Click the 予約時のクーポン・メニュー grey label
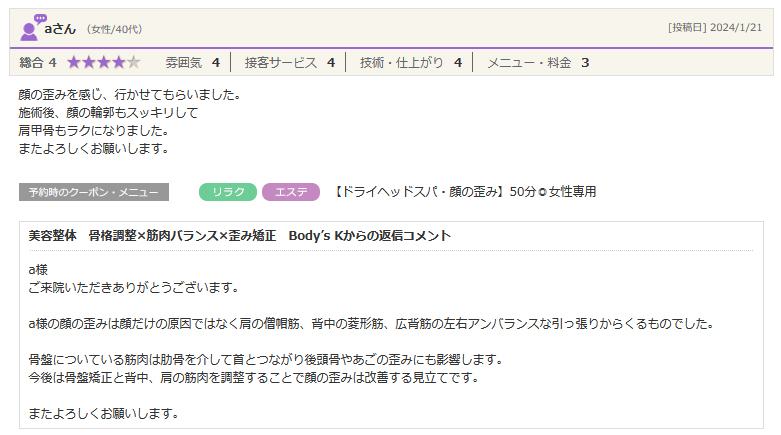The image size is (781, 435). click(x=94, y=192)
